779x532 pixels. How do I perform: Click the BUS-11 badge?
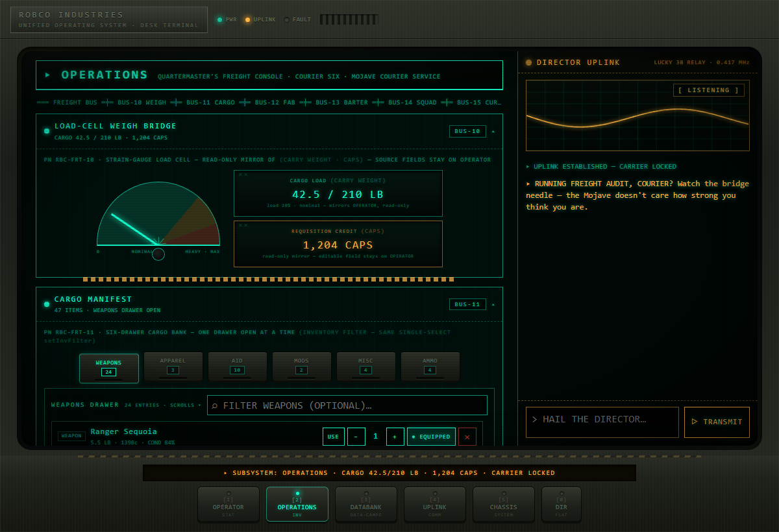click(467, 305)
